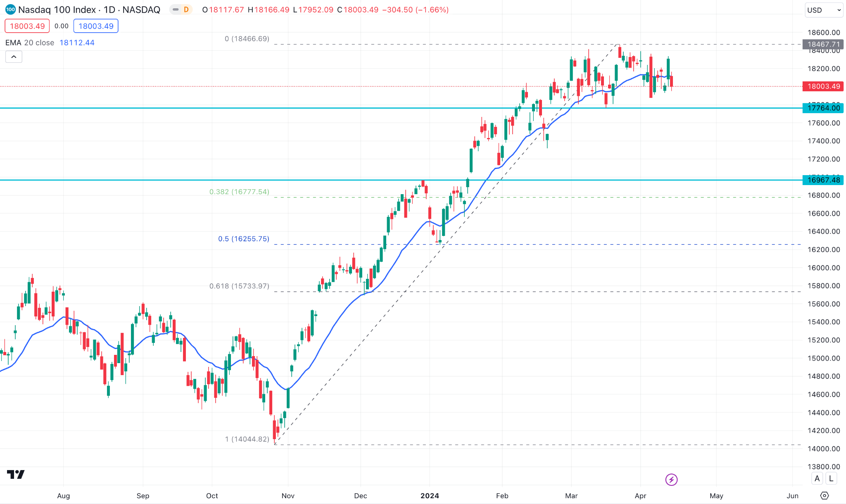Select the Fib 0 (18466.69) level label
This screenshot has height=504, width=846.
click(247, 38)
